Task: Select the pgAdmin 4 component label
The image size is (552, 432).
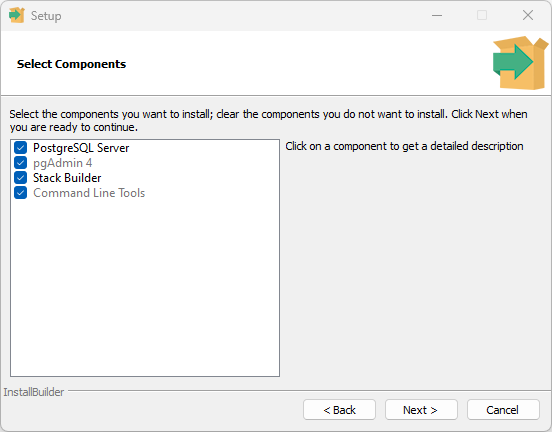Action: [63, 163]
